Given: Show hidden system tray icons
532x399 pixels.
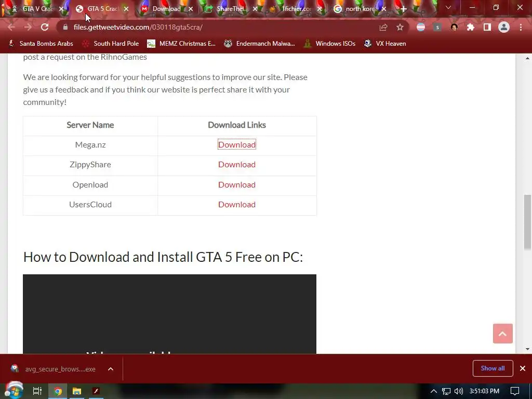Looking at the screenshot, I should click(434, 391).
